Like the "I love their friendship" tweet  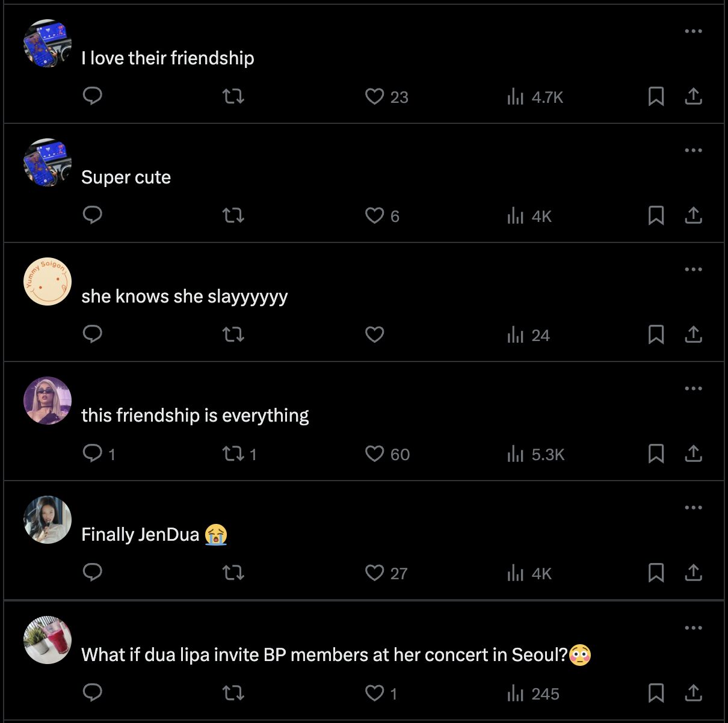coord(374,96)
